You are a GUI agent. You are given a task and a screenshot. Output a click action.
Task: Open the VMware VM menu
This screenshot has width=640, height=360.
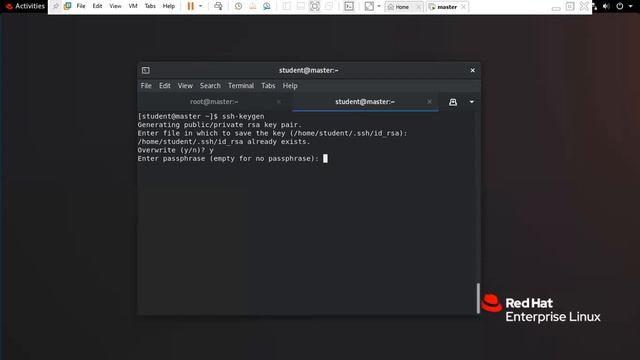[x=133, y=6]
